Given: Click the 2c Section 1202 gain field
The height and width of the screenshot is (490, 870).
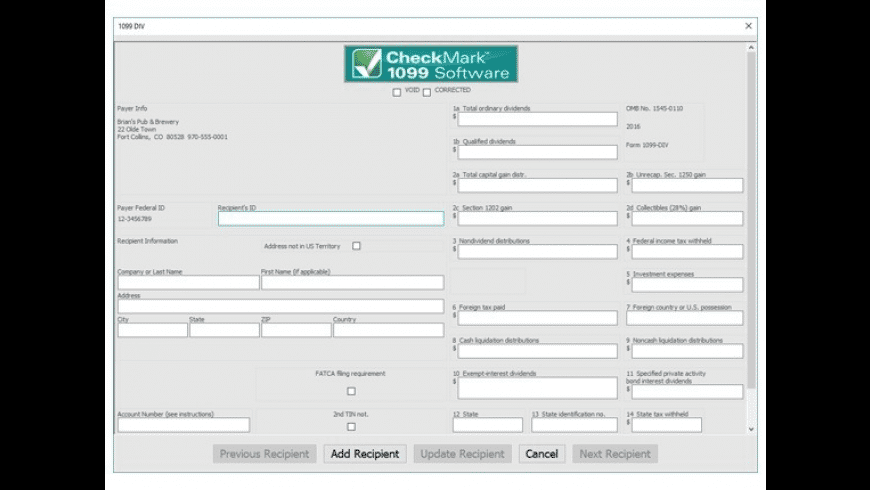Looking at the screenshot, I should coord(537,219).
